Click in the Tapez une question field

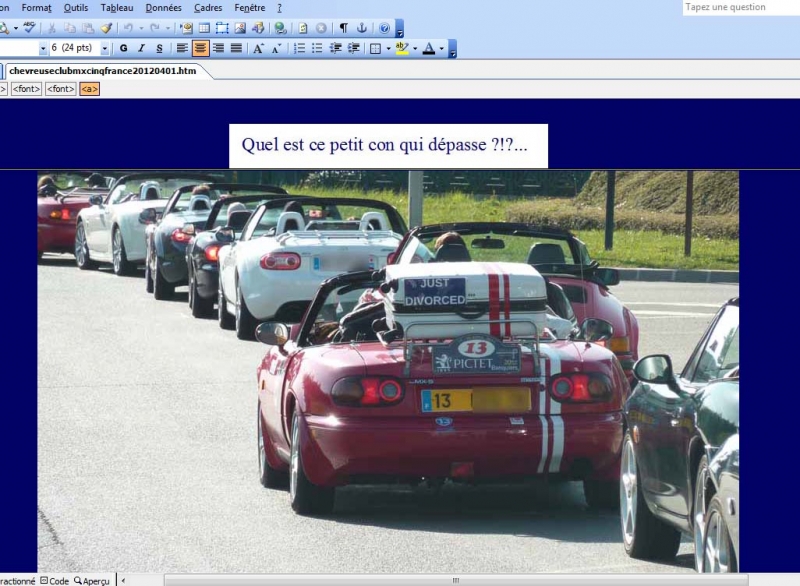[741, 7]
